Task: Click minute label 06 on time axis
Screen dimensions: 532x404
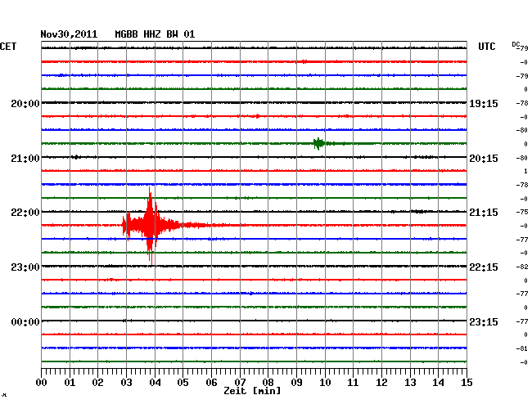Action: pyautogui.click(x=211, y=382)
